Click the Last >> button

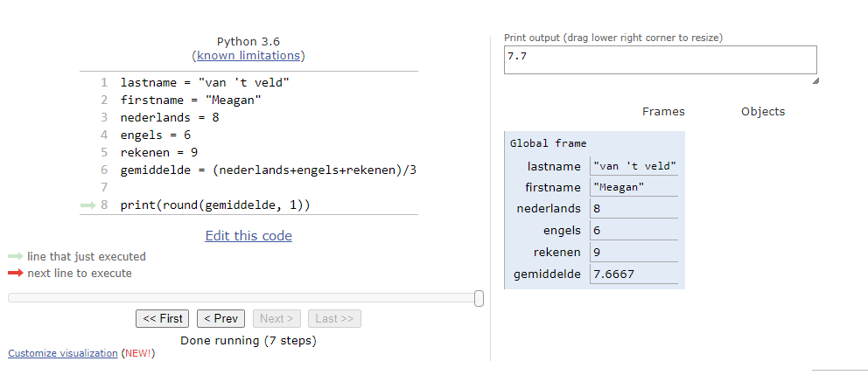[333, 319]
